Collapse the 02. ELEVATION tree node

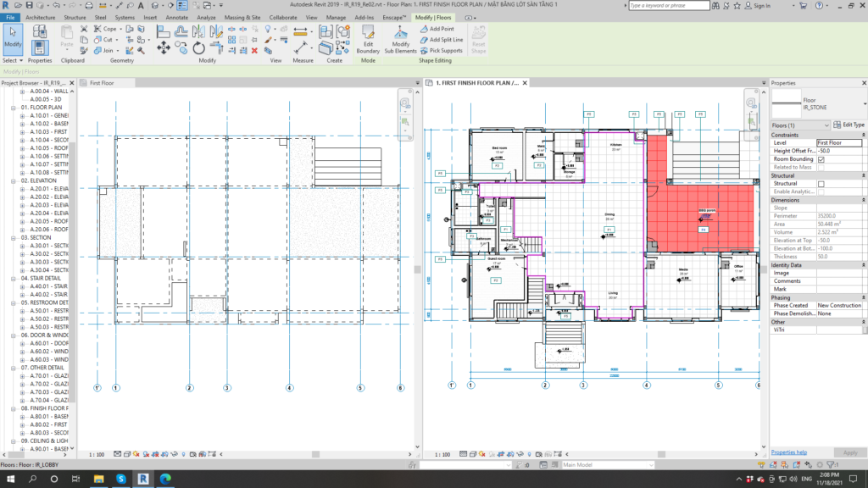point(14,180)
